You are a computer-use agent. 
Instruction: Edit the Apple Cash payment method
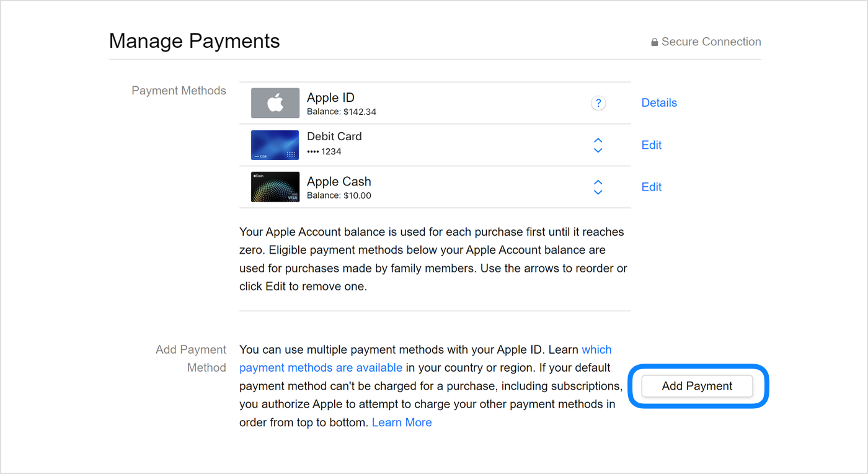pos(652,187)
